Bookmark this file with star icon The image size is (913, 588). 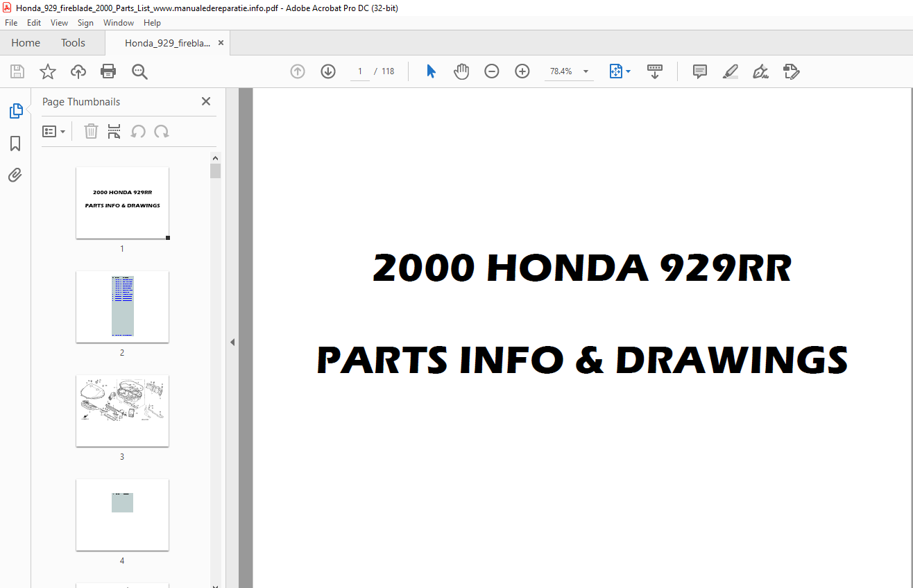pos(48,71)
